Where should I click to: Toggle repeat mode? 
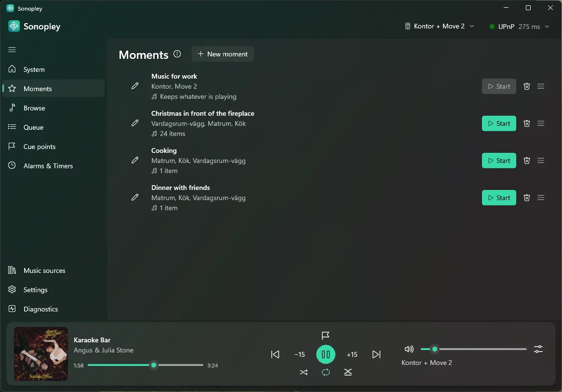point(326,372)
